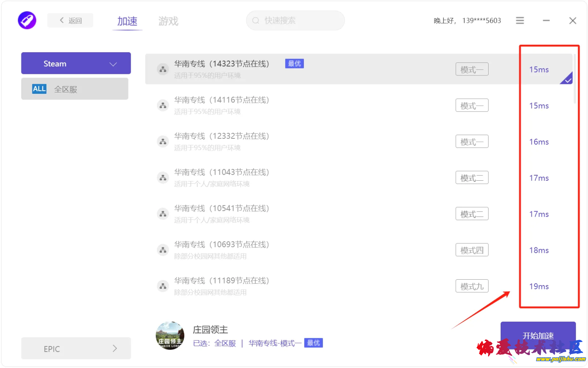
Task: Click node icon of 11043 nodes line
Action: (x=163, y=178)
